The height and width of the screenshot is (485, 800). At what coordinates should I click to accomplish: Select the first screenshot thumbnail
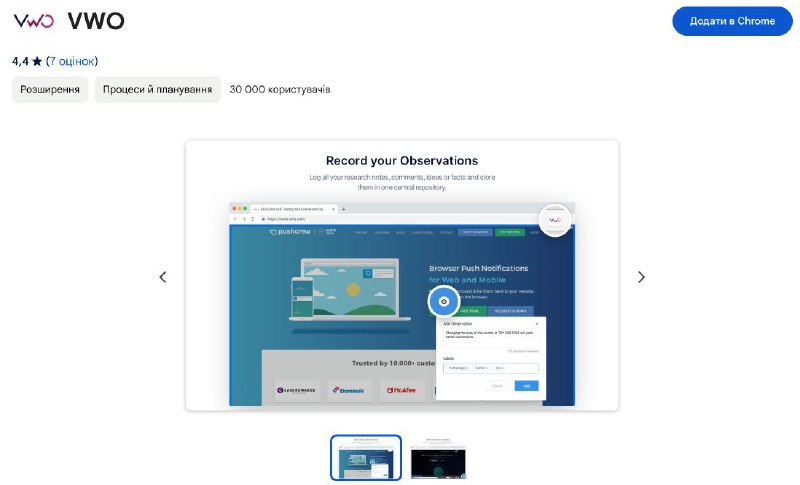366,457
